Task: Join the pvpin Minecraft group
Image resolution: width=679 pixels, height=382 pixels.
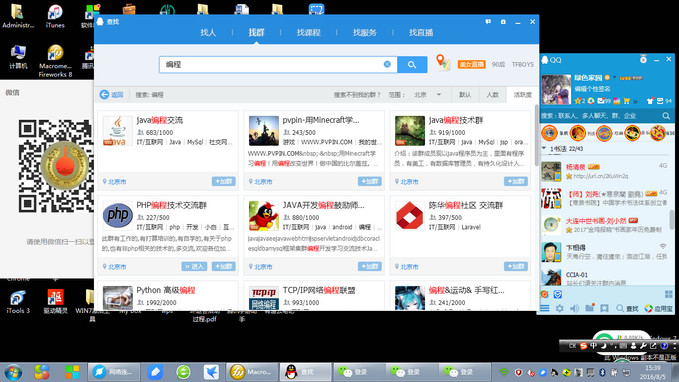Action: (369, 181)
